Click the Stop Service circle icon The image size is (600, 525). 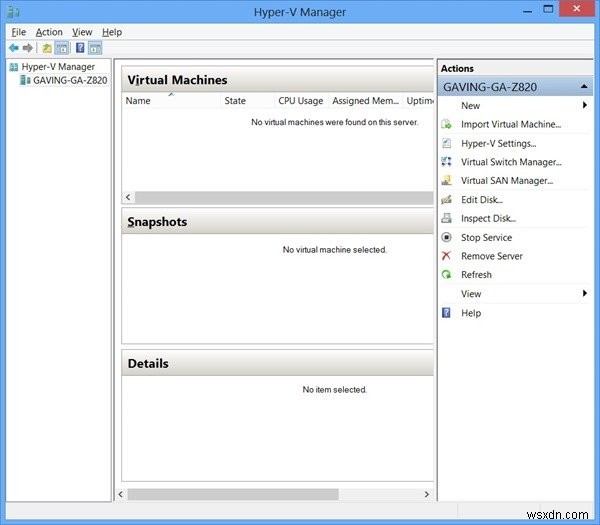[446, 237]
